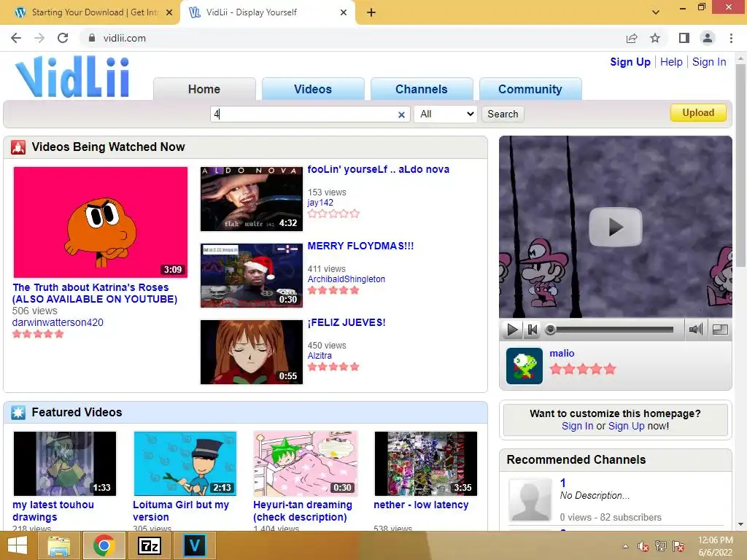Image resolution: width=747 pixels, height=560 pixels.
Task: Launch 7-Zip from the taskbar
Action: click(149, 545)
